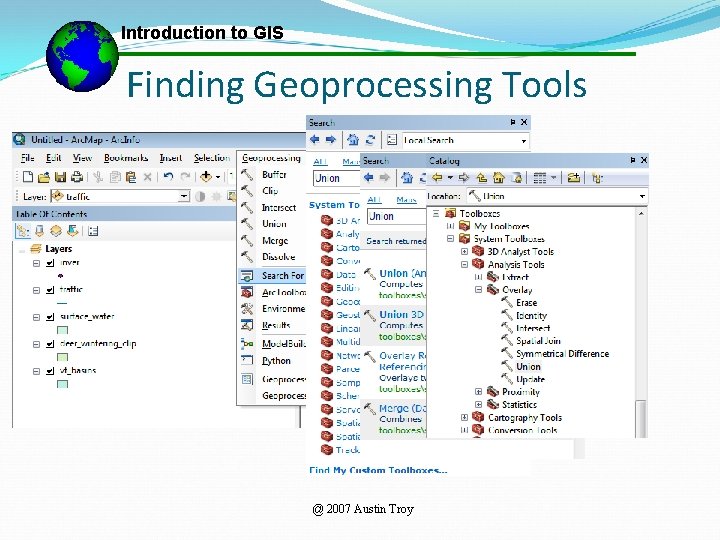This screenshot has width=720, height=540.
Task: Click the Paste clipboard icon
Action: (131, 177)
